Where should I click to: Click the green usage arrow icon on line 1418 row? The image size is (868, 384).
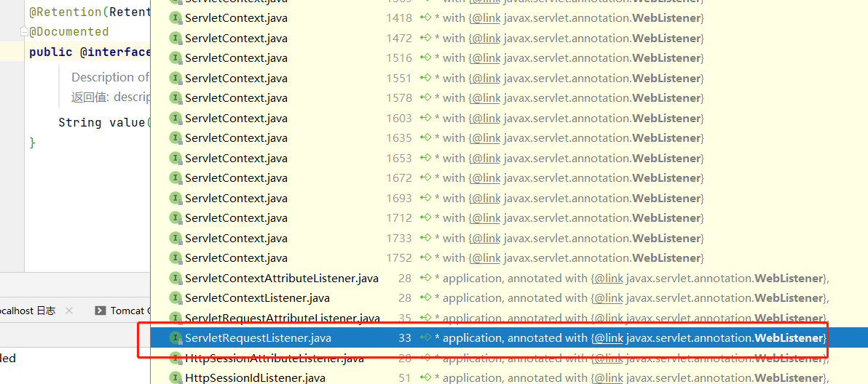425,17
